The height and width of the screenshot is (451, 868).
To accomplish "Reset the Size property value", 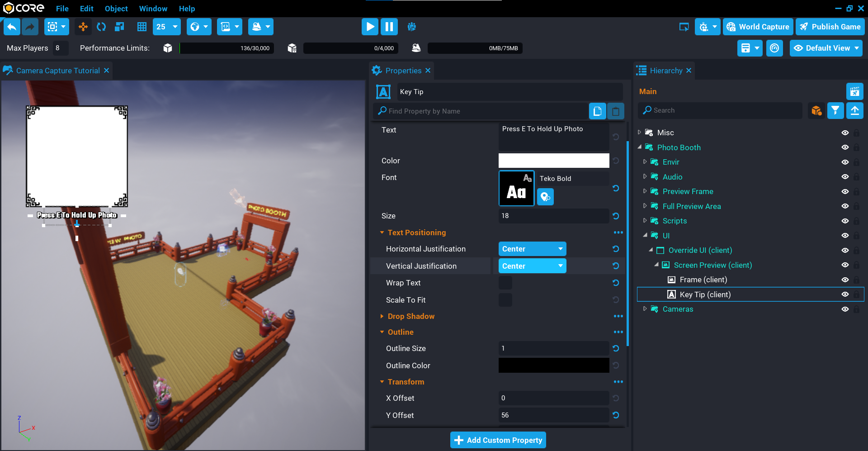I will 616,216.
